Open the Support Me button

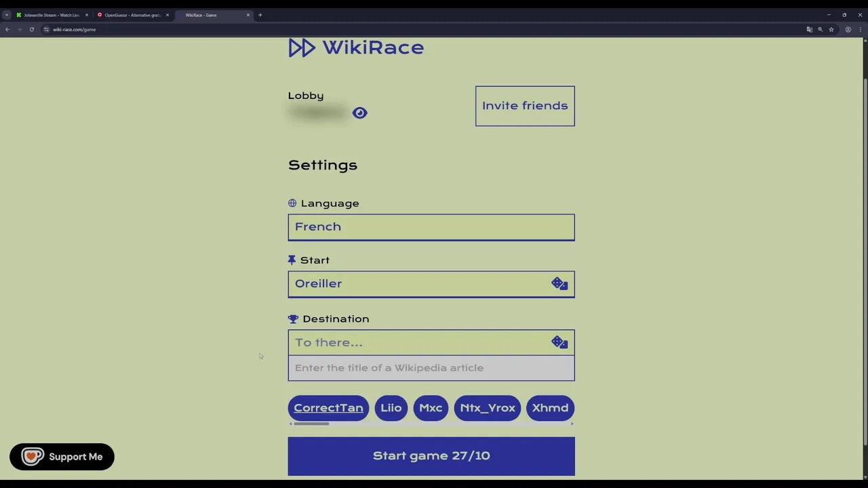tap(62, 457)
